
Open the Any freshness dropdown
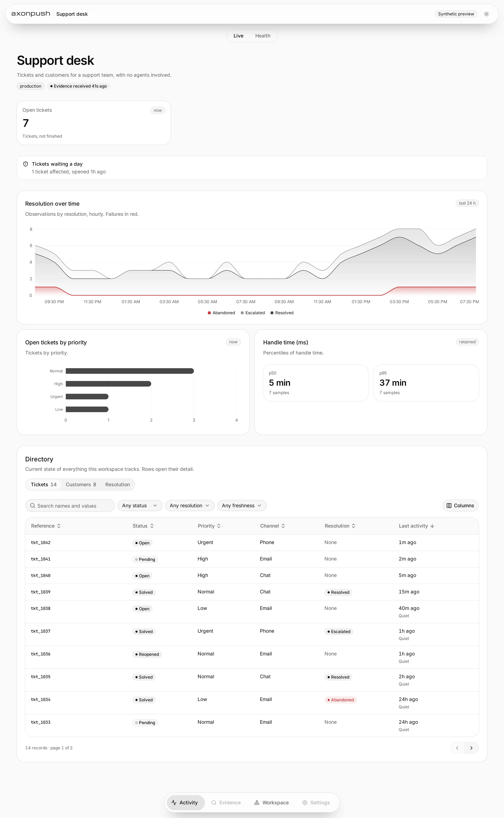coord(242,505)
